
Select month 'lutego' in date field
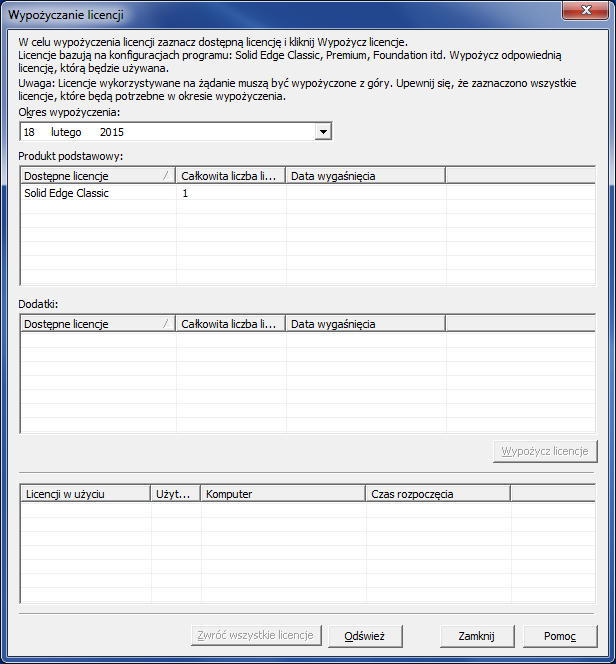[66, 132]
